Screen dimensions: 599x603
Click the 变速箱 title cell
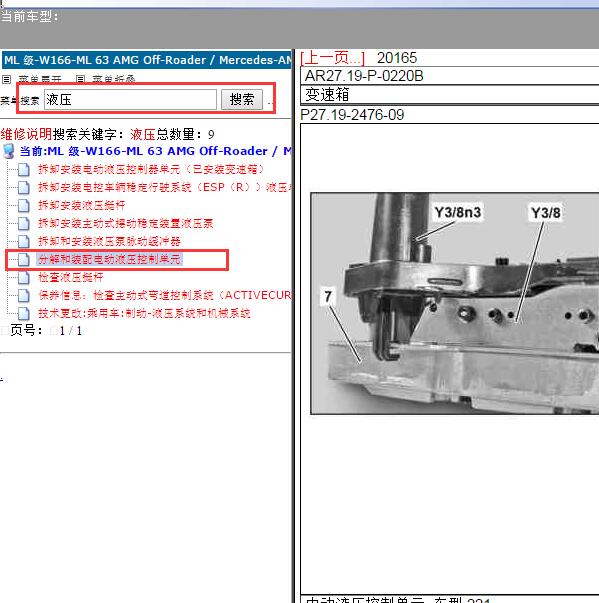pyautogui.click(x=327, y=95)
